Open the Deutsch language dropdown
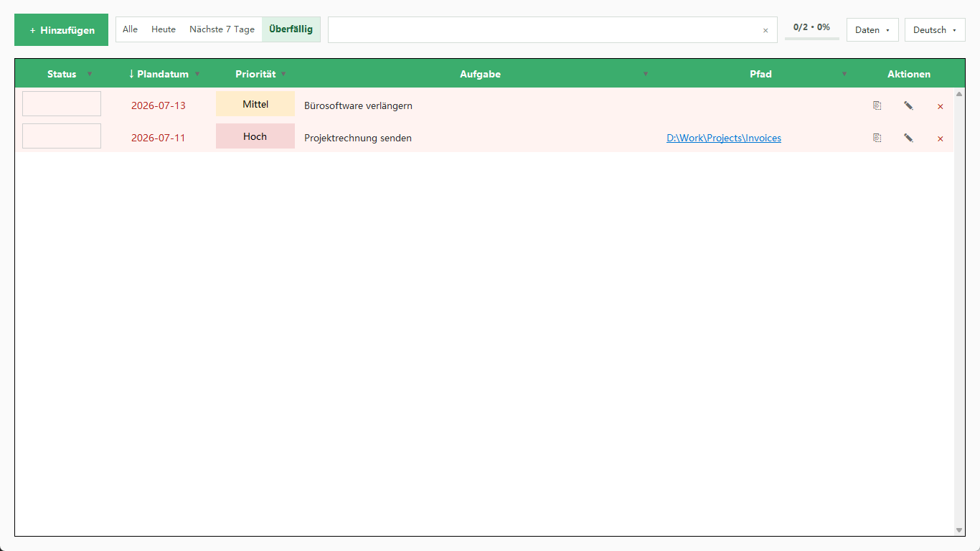 935,30
